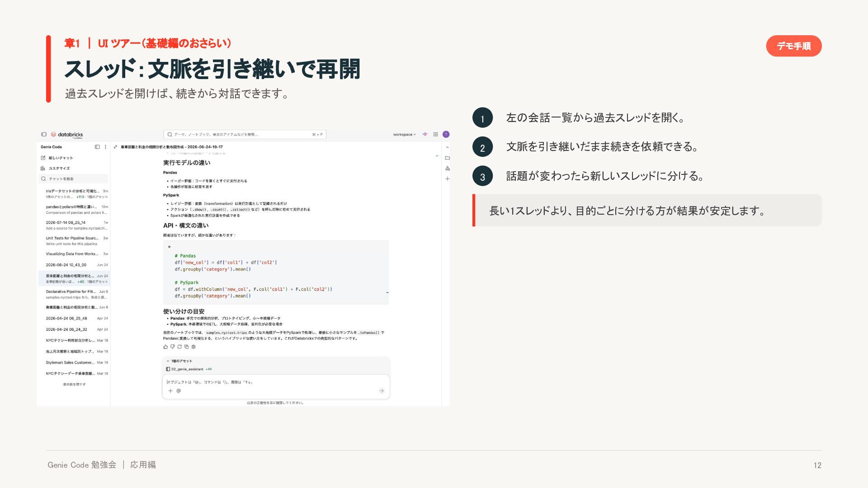Screen dimensions: 868x488
Task: Click the purple Genie assistant icon
Action: (x=425, y=134)
